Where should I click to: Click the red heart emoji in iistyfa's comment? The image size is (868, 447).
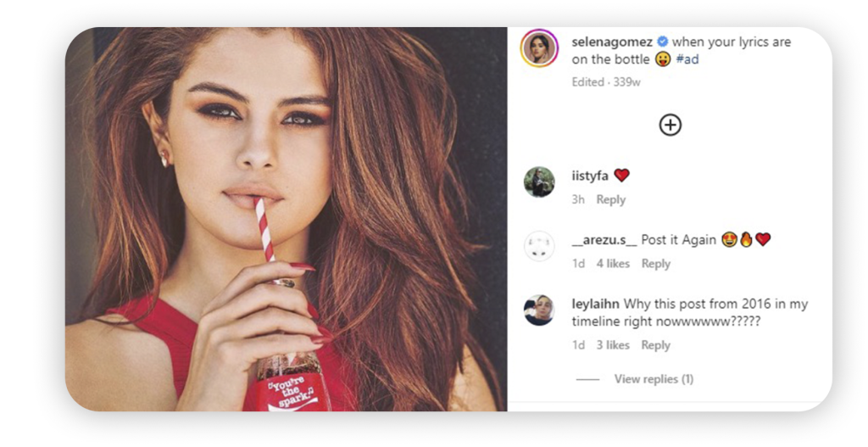point(621,176)
